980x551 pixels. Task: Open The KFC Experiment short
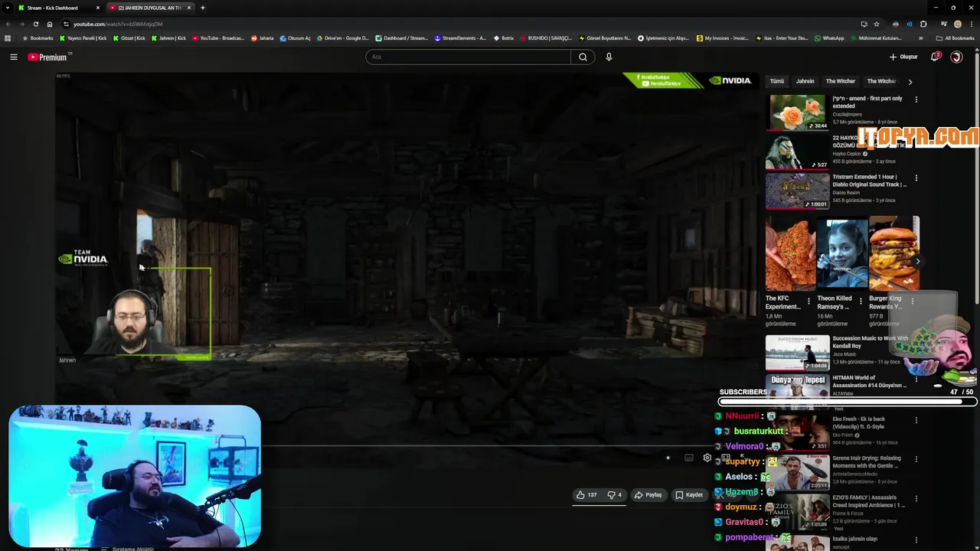click(790, 254)
